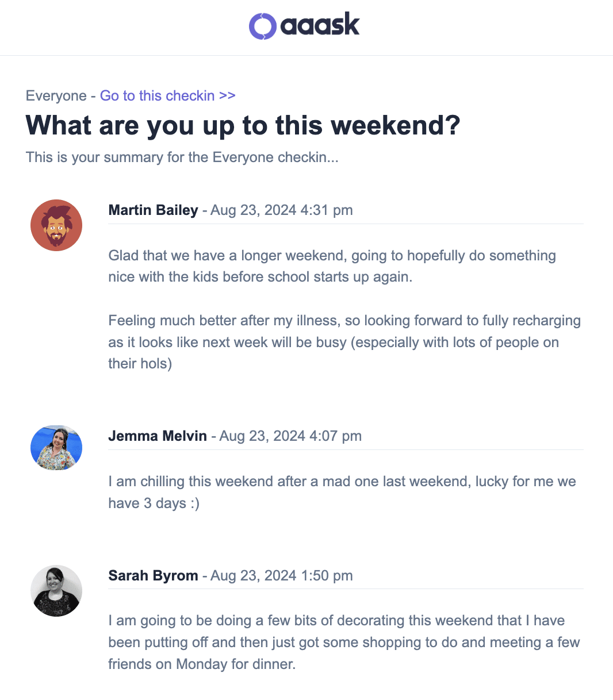Click the 'What are you up to this weekend?' heading
The image size is (613, 700).
pyautogui.click(x=243, y=125)
